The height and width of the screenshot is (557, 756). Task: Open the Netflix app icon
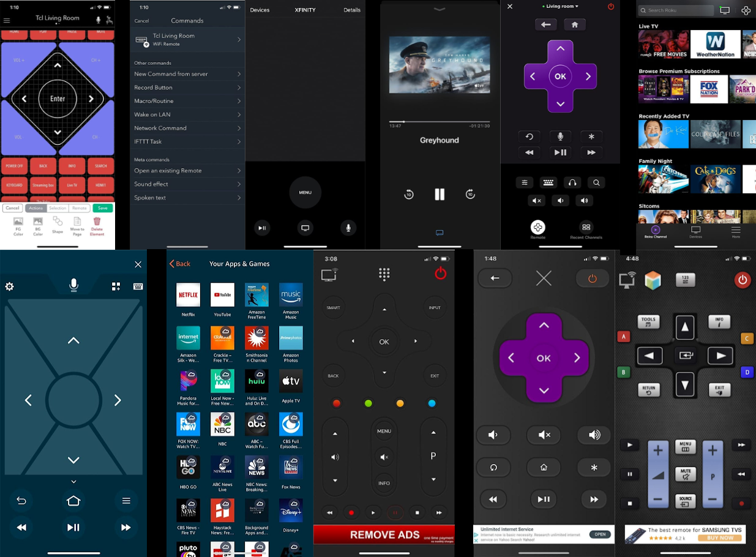point(188,295)
